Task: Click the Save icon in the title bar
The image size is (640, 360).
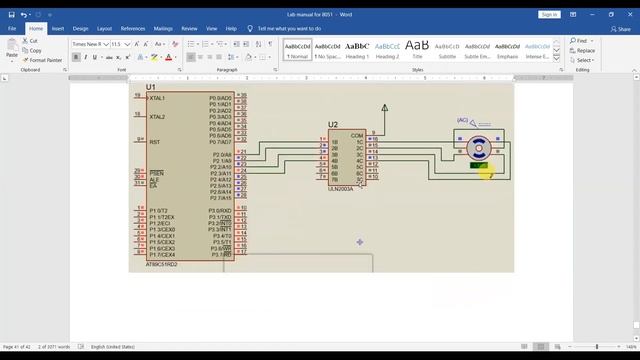Action: (x=11, y=15)
